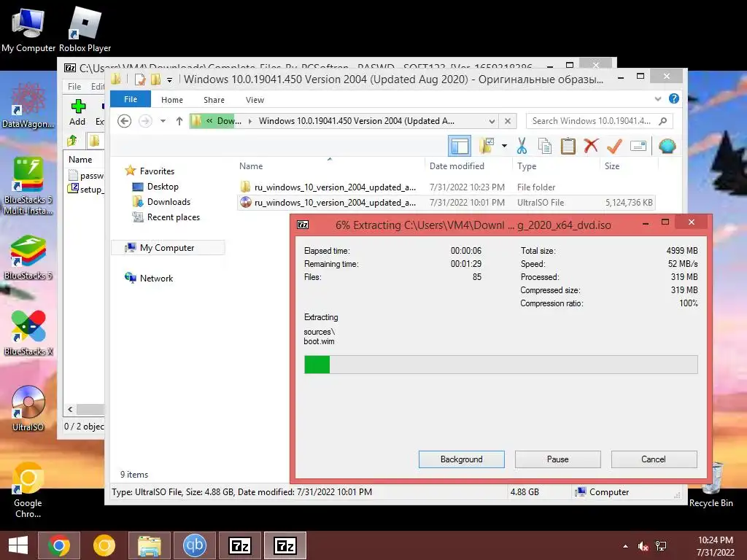Click the Background button
The height and width of the screenshot is (560, 747).
pyautogui.click(x=461, y=459)
